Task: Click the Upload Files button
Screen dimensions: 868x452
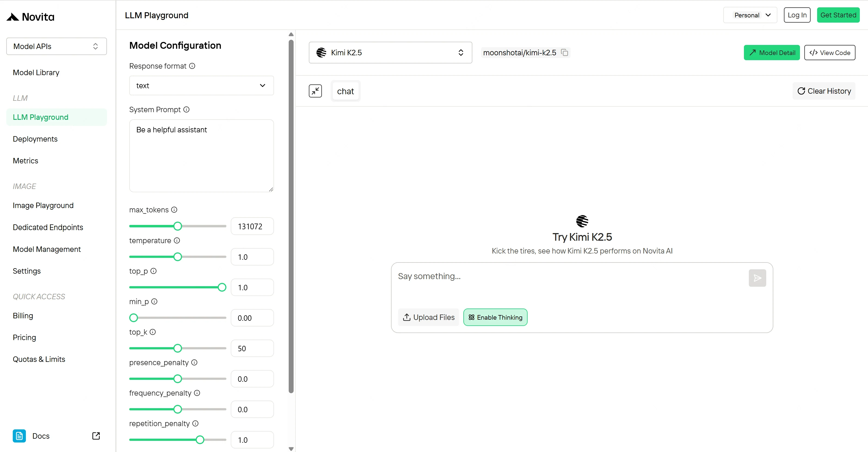Action: pyautogui.click(x=428, y=317)
